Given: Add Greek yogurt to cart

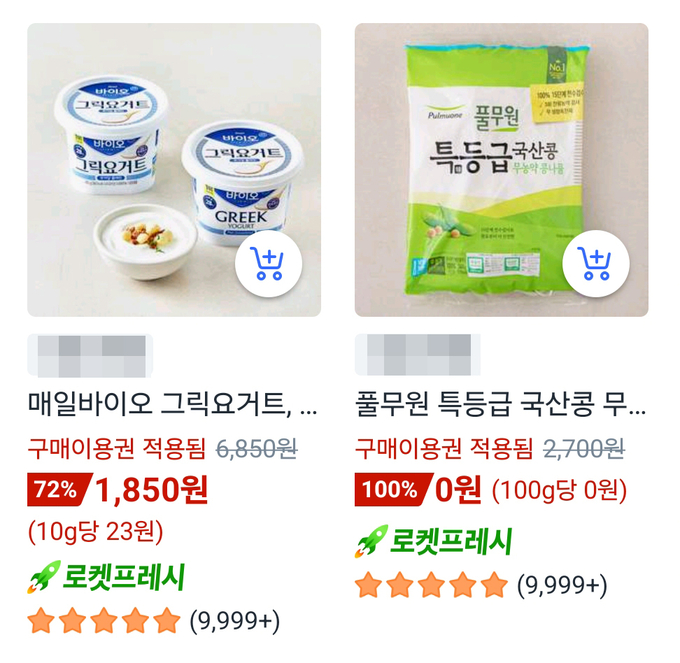Looking at the screenshot, I should pos(268,263).
